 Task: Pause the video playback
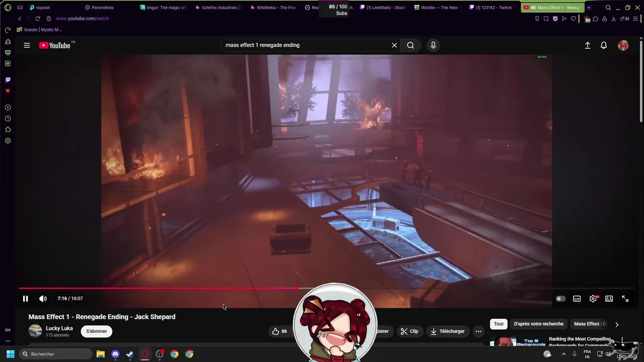(x=25, y=299)
